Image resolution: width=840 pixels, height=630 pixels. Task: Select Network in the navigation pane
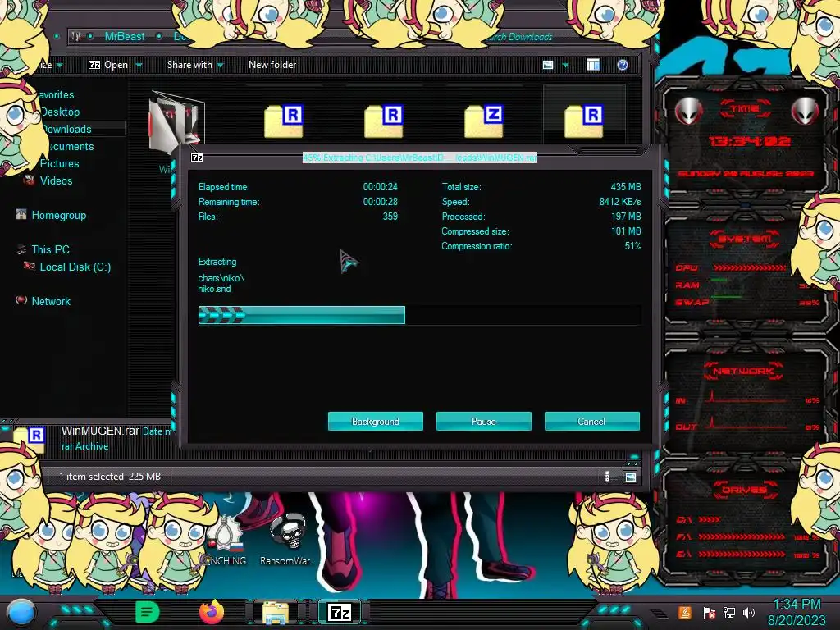(51, 301)
